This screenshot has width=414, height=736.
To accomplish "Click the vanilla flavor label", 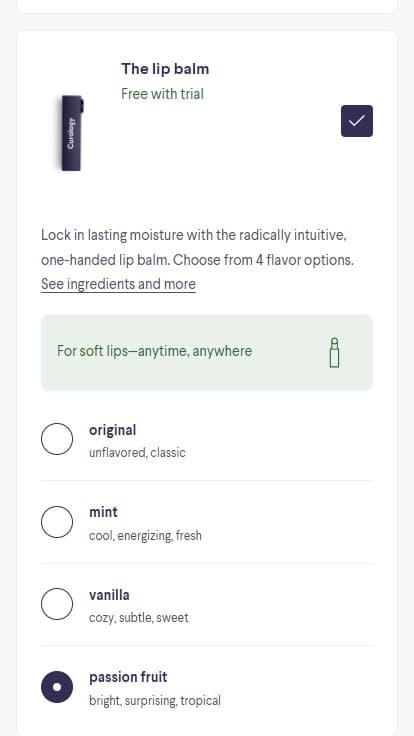I will [x=109, y=595].
